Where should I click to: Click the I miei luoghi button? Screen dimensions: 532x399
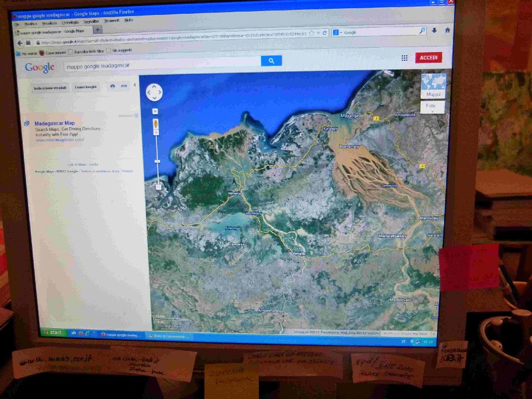pyautogui.click(x=85, y=87)
